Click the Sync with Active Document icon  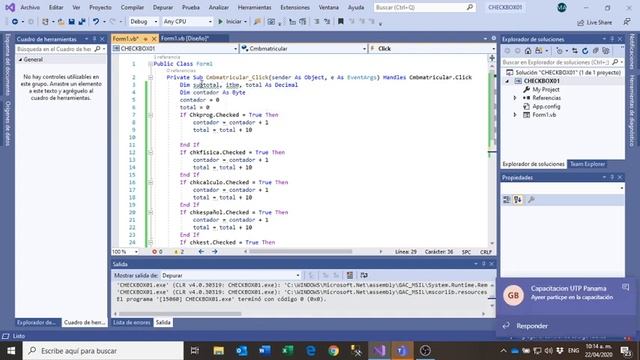[x=575, y=51]
